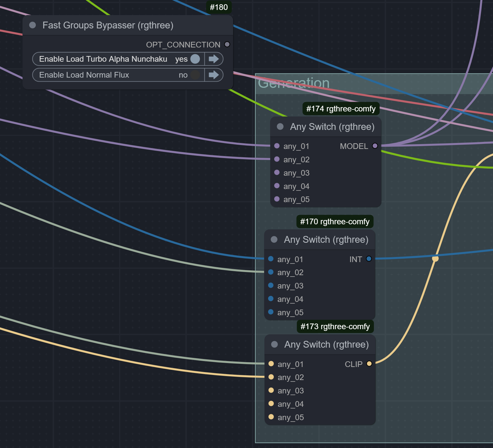Click the OPT_CONNECTION output slot

[227, 44]
